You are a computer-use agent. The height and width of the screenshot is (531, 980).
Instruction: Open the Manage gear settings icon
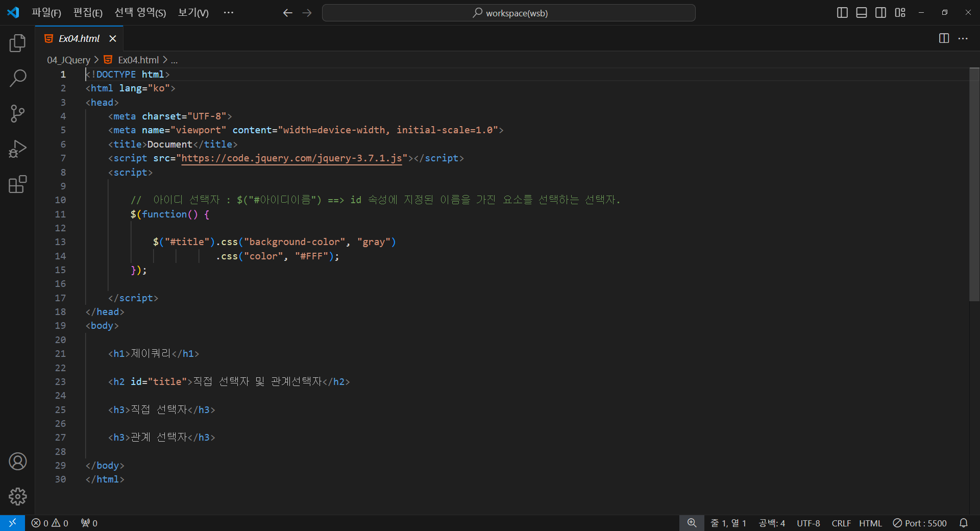17,496
